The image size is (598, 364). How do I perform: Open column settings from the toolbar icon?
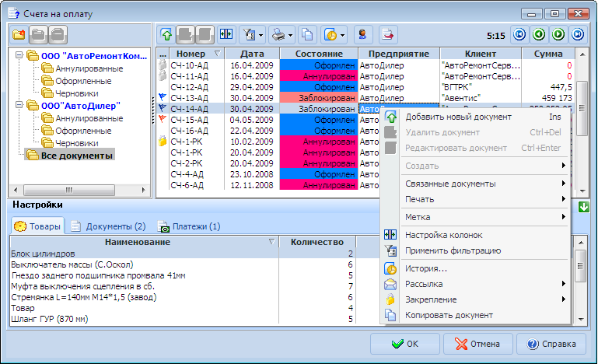click(228, 35)
